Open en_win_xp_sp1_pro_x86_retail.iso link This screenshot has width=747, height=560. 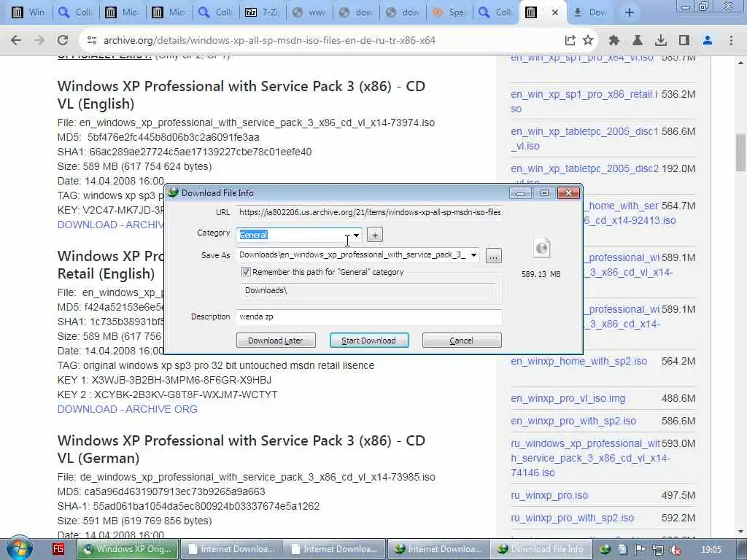[584, 101]
